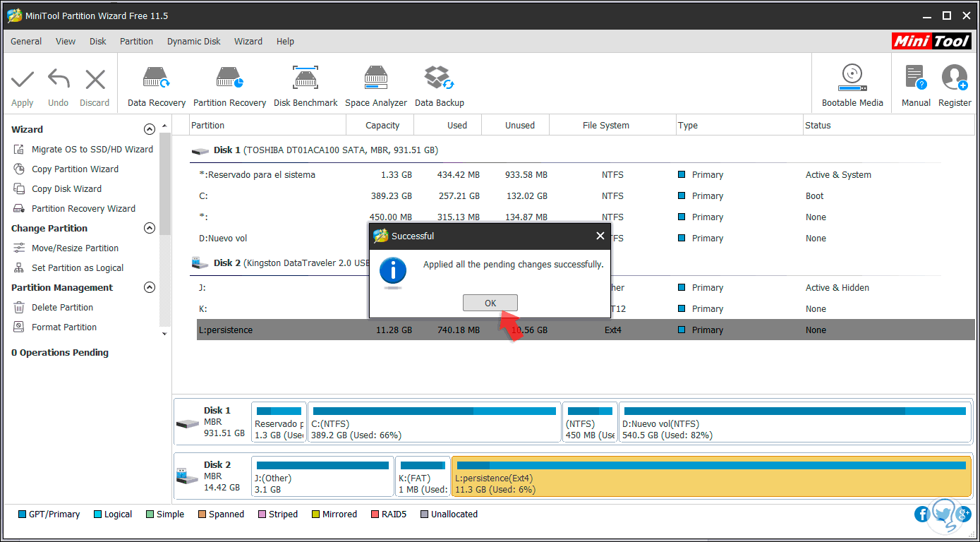The image size is (980, 542).
Task: Start the Copy Partition Wizard
Action: tap(75, 169)
